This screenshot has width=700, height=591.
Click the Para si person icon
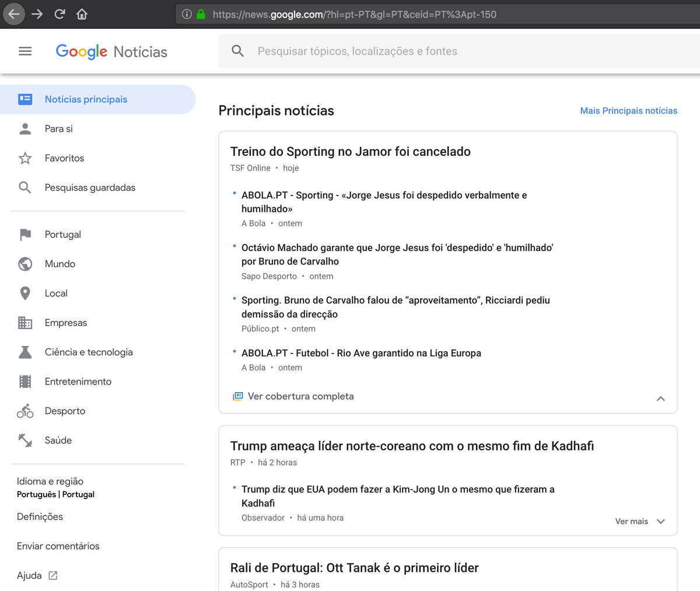pyautogui.click(x=25, y=129)
